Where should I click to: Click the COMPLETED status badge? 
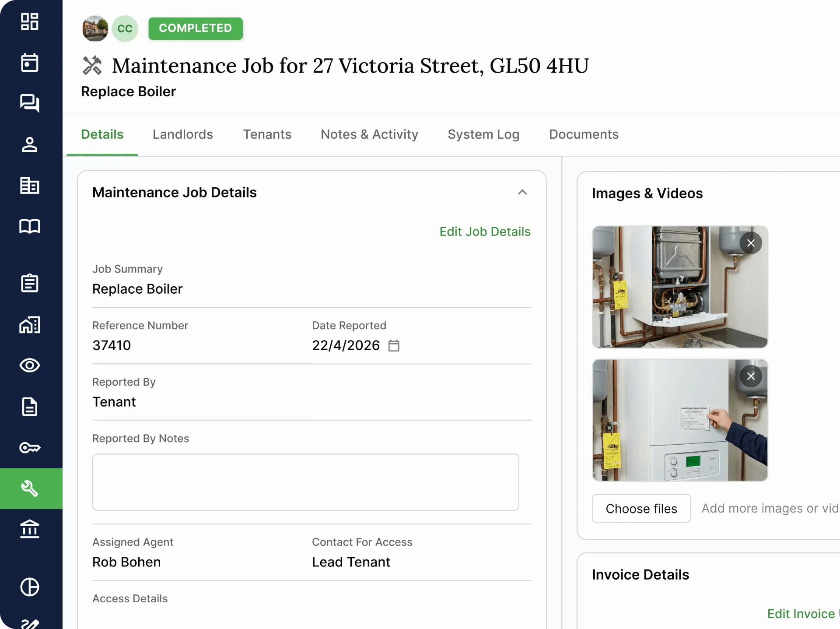click(196, 28)
